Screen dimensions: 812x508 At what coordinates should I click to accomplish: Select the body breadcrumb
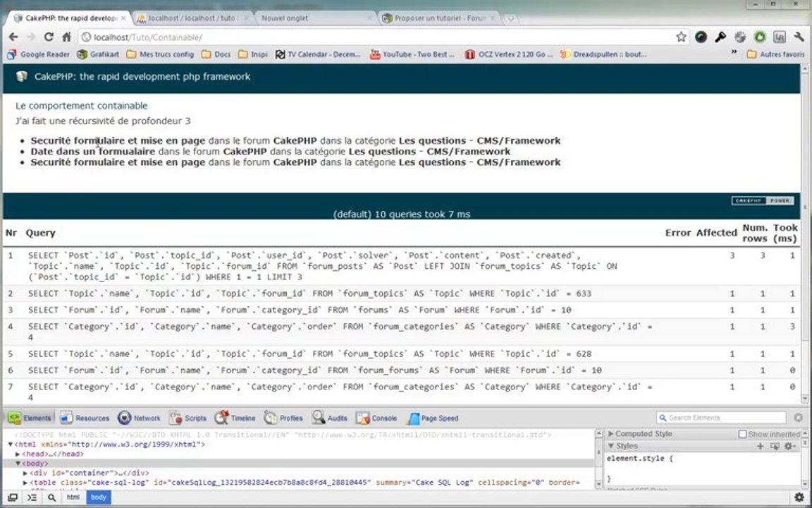click(x=99, y=497)
